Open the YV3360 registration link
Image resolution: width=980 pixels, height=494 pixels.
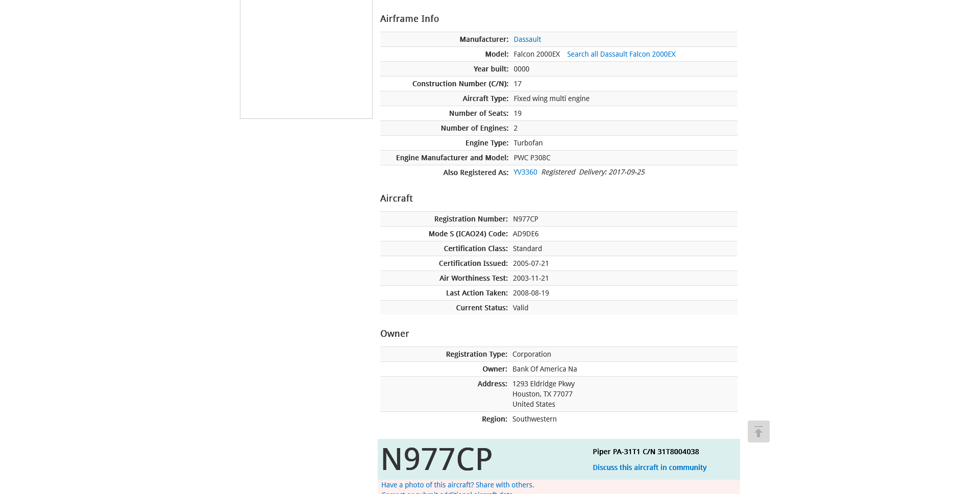click(525, 172)
